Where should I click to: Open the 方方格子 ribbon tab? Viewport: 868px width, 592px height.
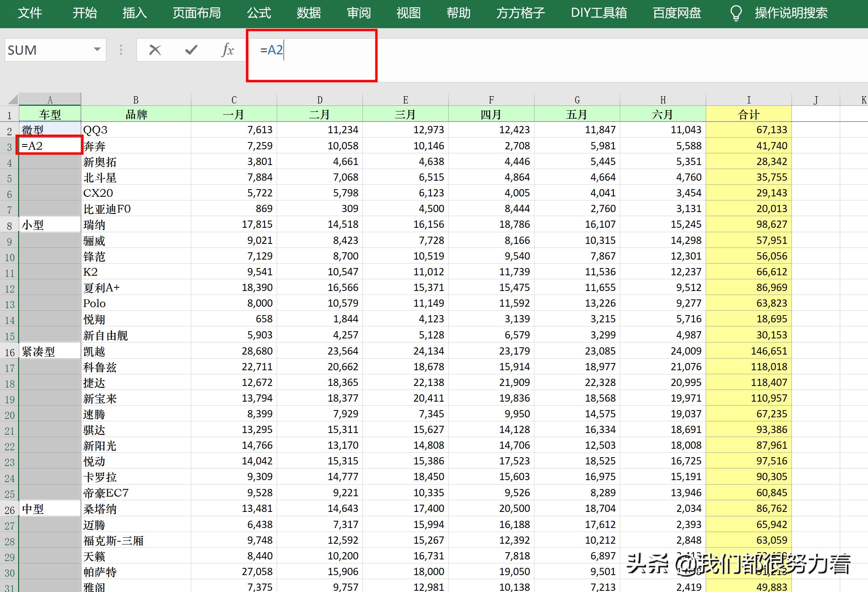click(x=520, y=13)
